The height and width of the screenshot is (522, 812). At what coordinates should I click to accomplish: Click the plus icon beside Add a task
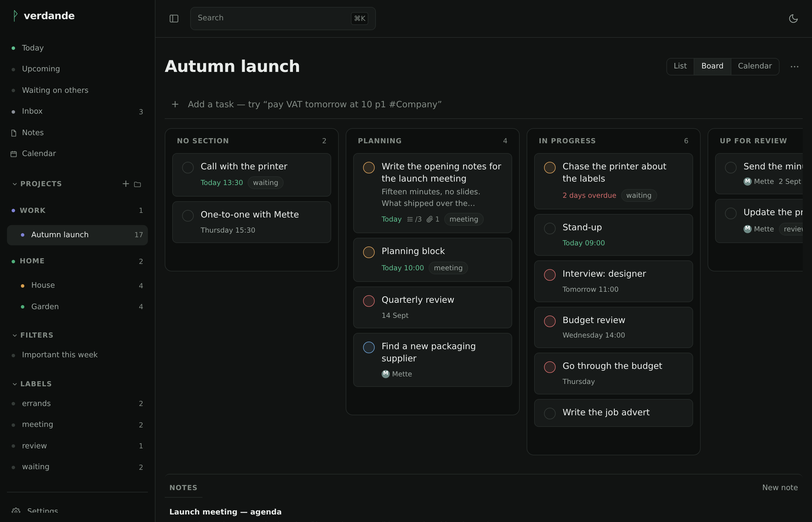click(x=175, y=104)
